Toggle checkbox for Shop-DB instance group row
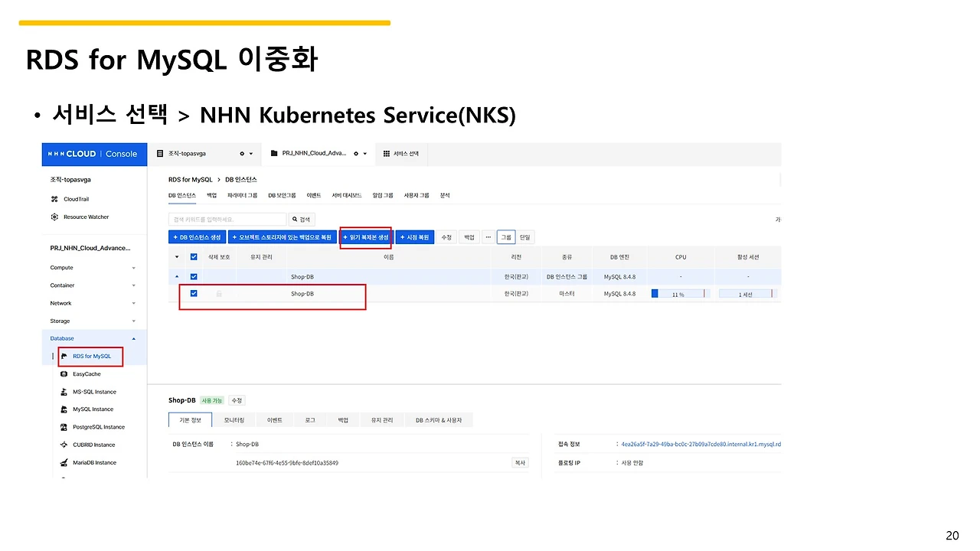Viewport: 980px width, 551px height. tap(194, 276)
